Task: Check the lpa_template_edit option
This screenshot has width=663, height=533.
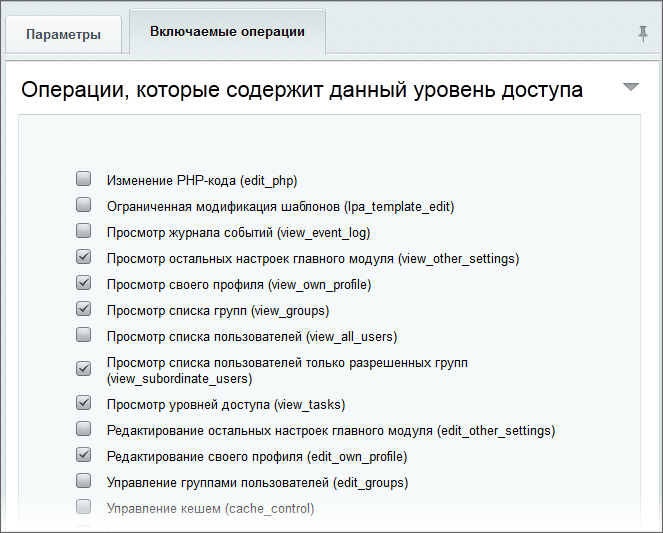Action: [x=84, y=206]
